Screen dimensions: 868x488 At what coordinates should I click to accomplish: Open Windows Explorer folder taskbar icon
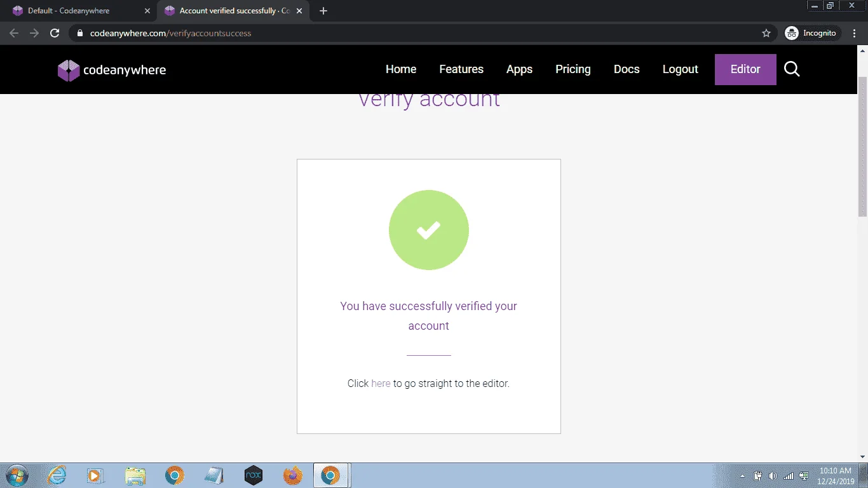pos(135,475)
